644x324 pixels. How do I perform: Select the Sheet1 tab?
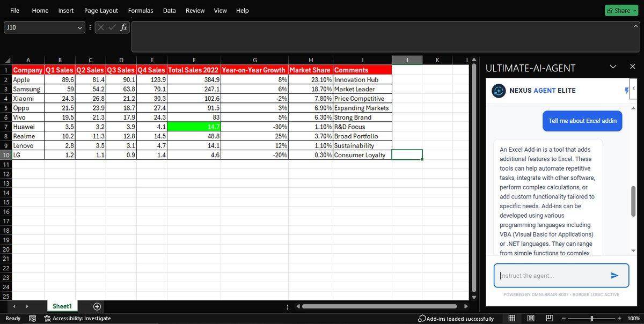(x=62, y=306)
